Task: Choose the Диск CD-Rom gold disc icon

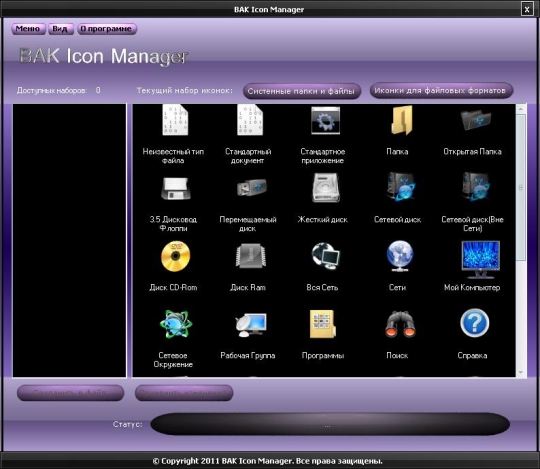Action: click(175, 256)
